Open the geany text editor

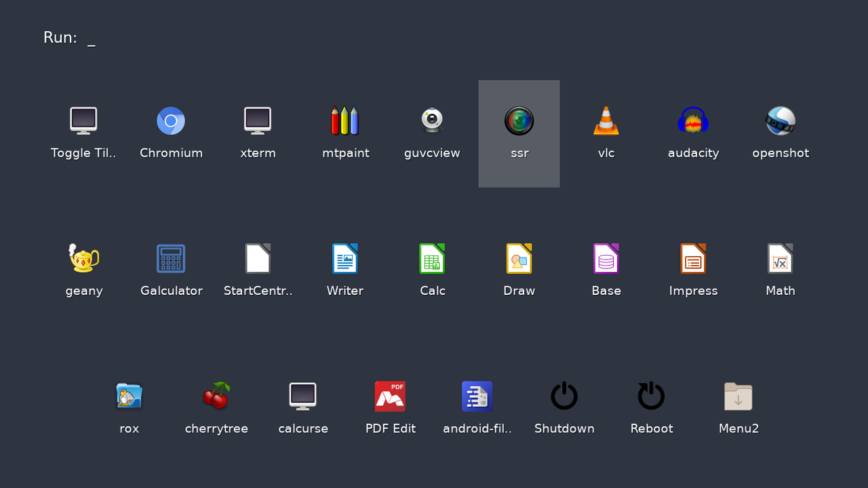tap(83, 258)
